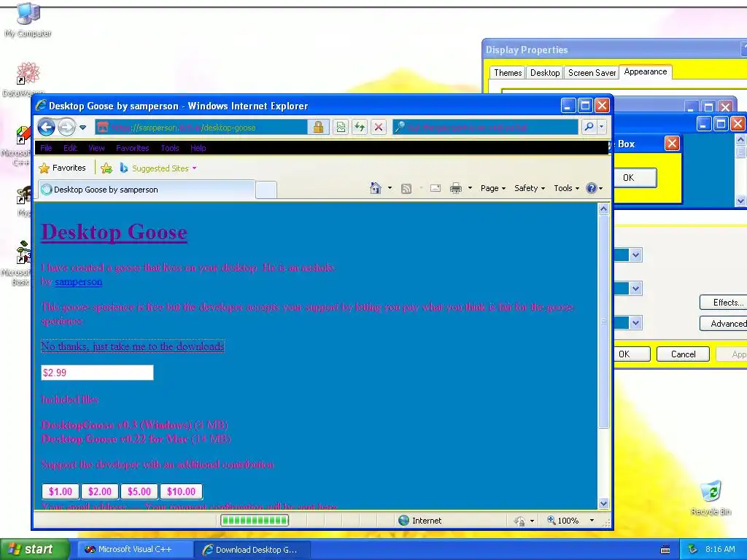Open the Safety command menu
747x560 pixels.
pyautogui.click(x=530, y=188)
